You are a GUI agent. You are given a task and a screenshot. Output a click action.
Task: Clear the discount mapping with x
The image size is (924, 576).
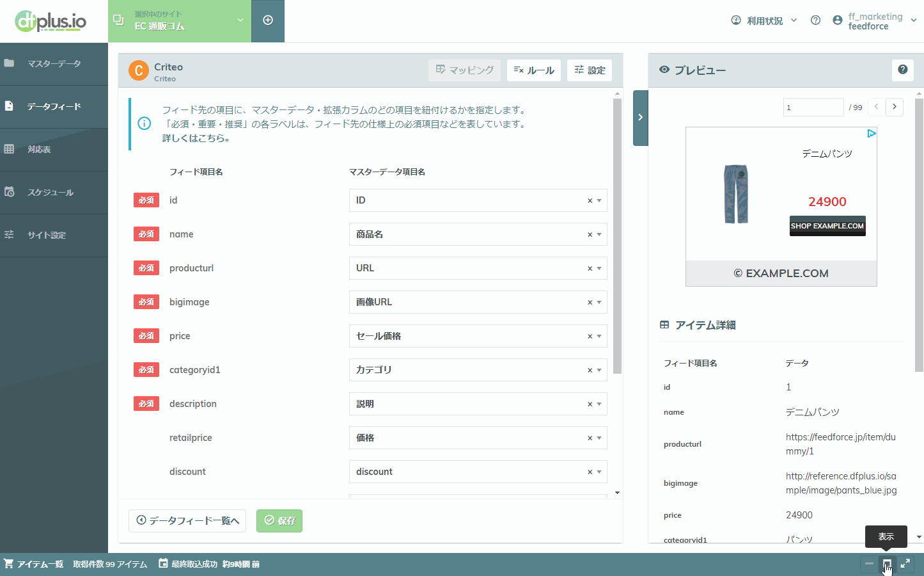coord(590,472)
